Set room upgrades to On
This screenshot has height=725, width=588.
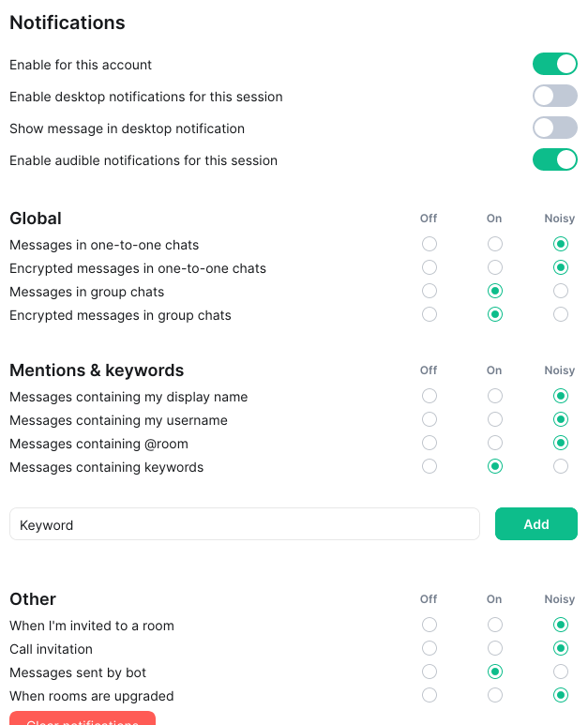(495, 695)
